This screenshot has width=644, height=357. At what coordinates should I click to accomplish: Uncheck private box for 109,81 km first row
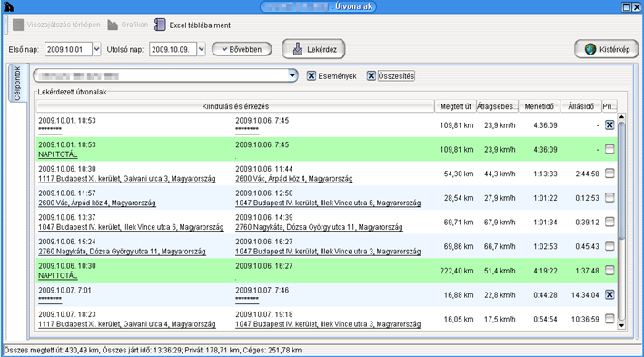pos(609,124)
